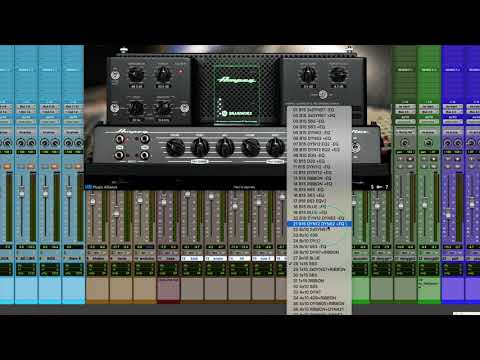The height and width of the screenshot is (360, 480).
Task: Click the right knob on upper-right panel
Action: coord(338,74)
